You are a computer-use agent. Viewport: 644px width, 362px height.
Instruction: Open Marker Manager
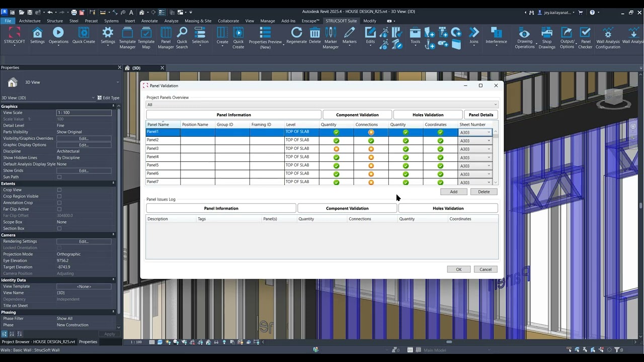coord(331,38)
